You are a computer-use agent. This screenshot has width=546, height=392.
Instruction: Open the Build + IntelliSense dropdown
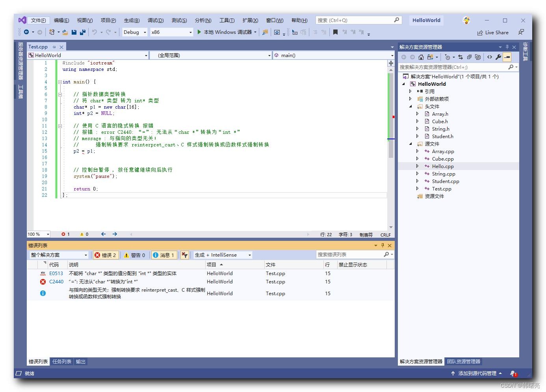point(223,255)
